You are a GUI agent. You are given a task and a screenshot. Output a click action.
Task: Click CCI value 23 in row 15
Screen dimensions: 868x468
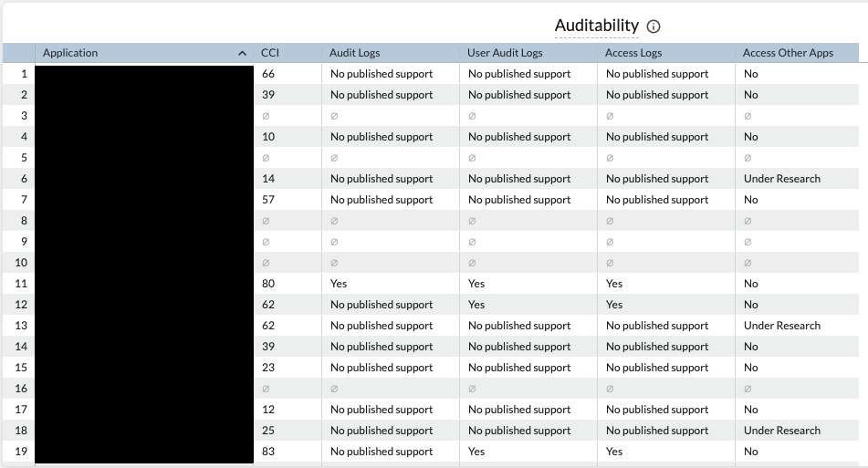coord(268,368)
